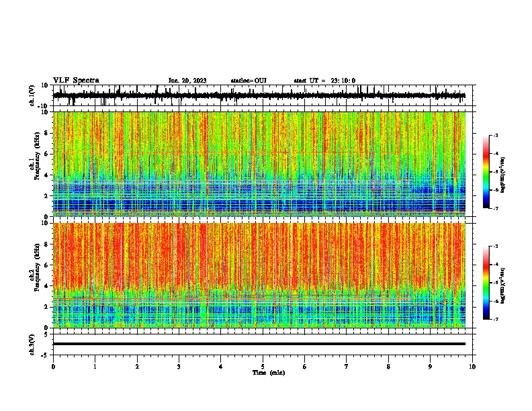Click inside the ch.2 spectrogram plot
This screenshot has height=411, width=532.
coord(259,275)
